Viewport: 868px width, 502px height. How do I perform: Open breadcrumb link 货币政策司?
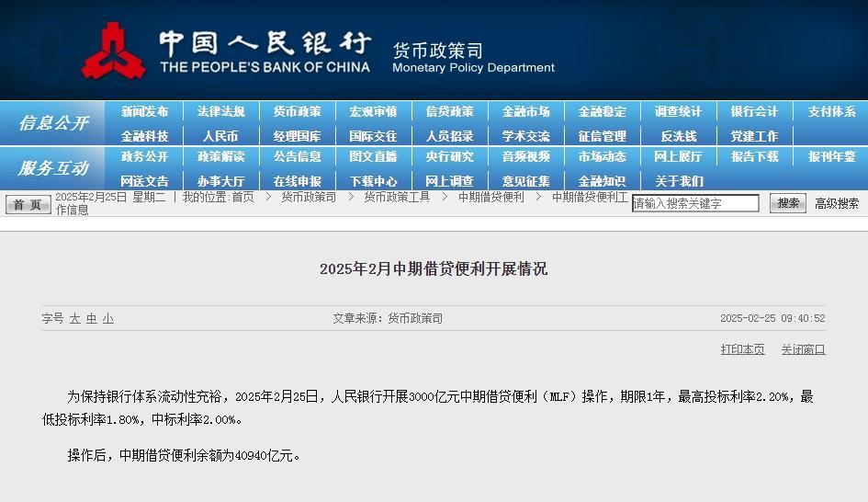pos(309,198)
